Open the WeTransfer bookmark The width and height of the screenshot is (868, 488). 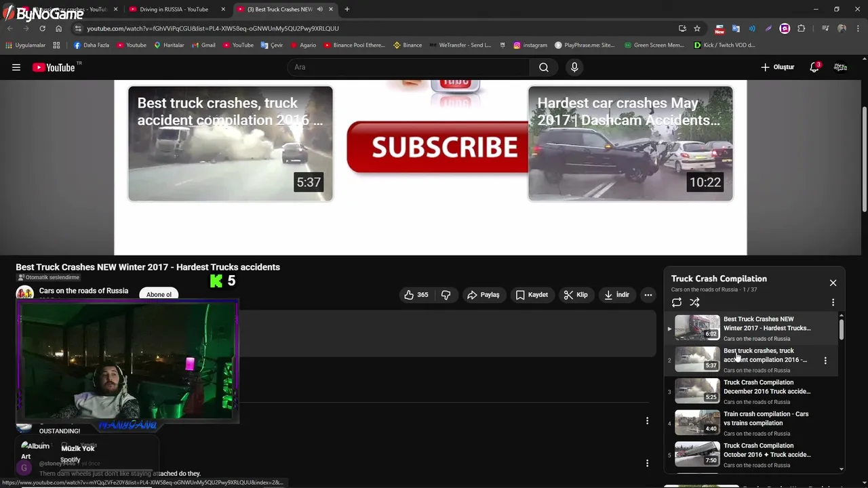point(460,45)
